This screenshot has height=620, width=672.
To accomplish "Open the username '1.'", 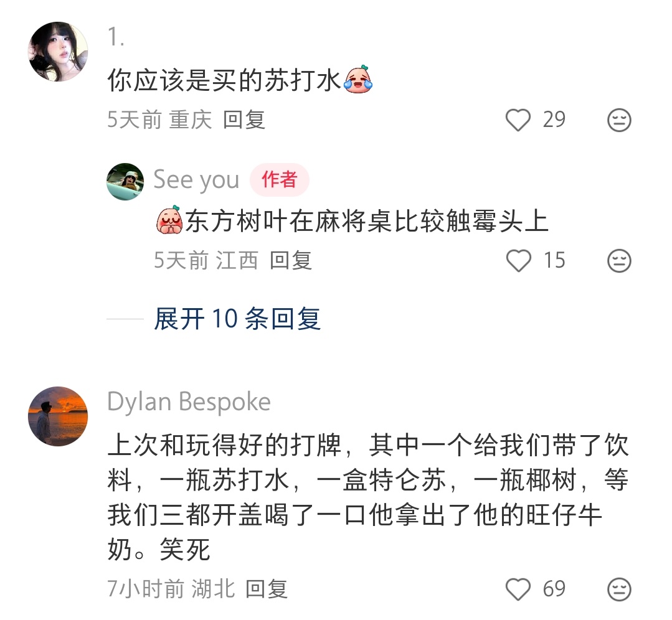I will (116, 37).
